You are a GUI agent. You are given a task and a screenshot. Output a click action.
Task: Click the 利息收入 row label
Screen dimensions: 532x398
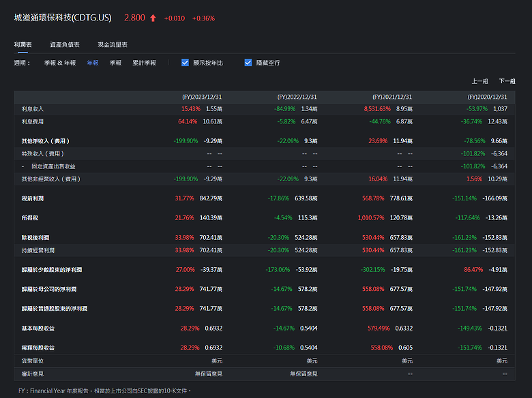click(33, 109)
